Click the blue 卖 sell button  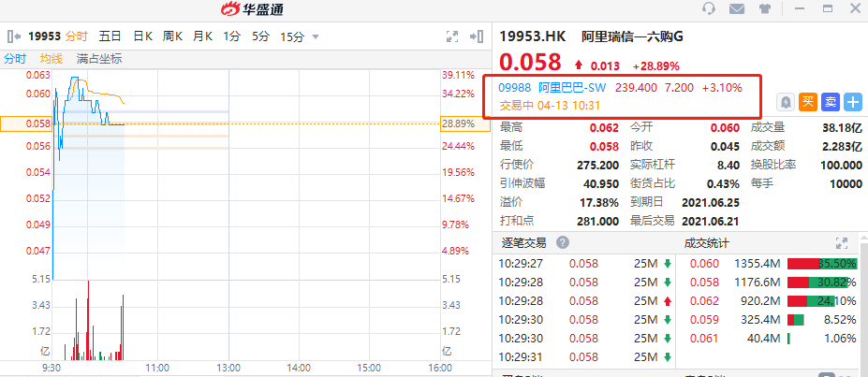pos(831,102)
